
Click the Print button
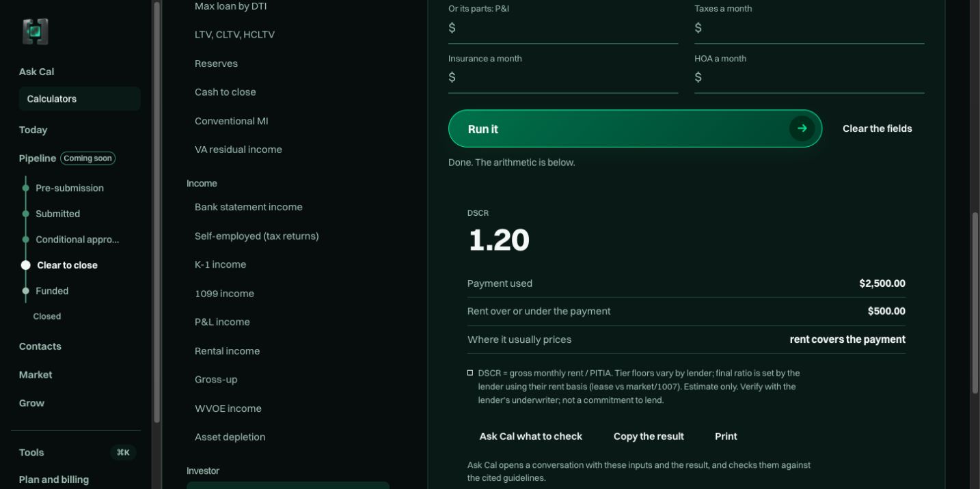726,436
